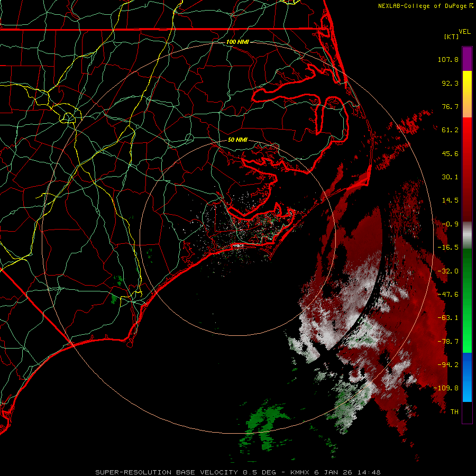Click the -47.6 legend value
Viewport: 476px width, 476px height.
(448, 295)
